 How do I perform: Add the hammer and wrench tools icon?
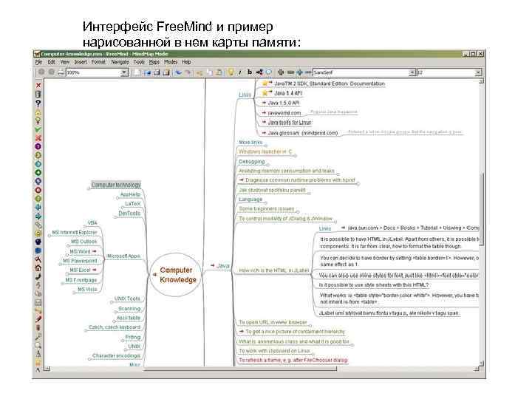(x=38, y=259)
